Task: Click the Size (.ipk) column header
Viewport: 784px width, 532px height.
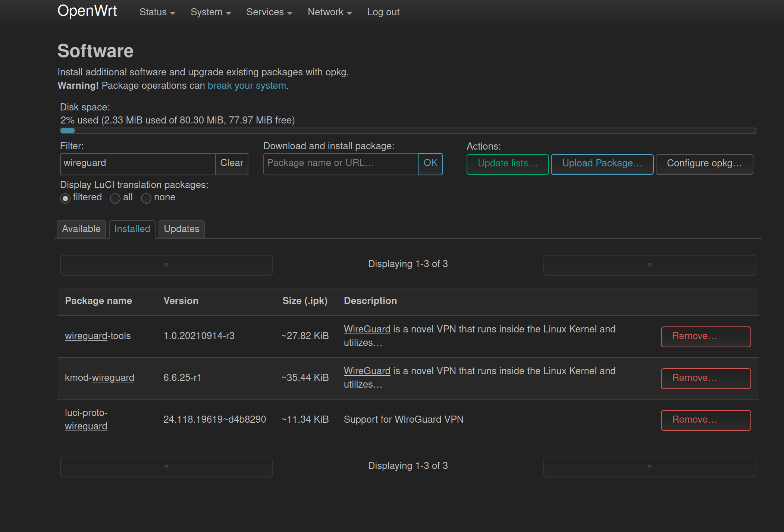Action: pyautogui.click(x=305, y=301)
